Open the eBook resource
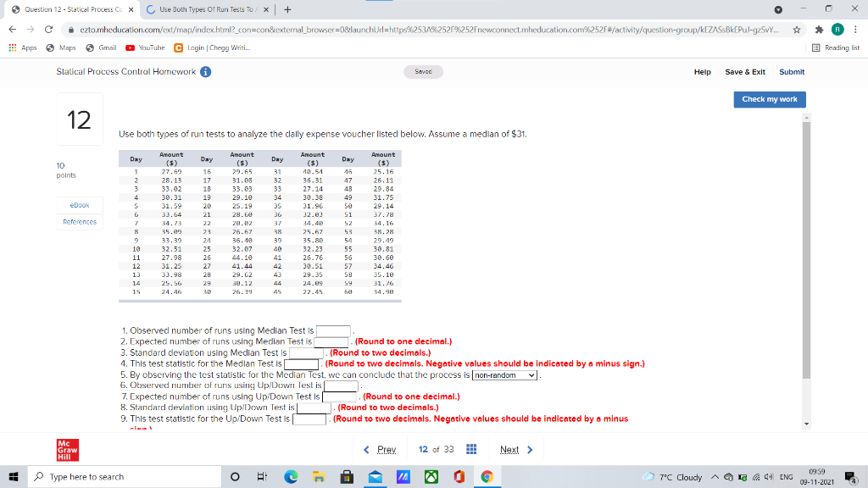The width and height of the screenshot is (868, 488). pyautogui.click(x=79, y=205)
